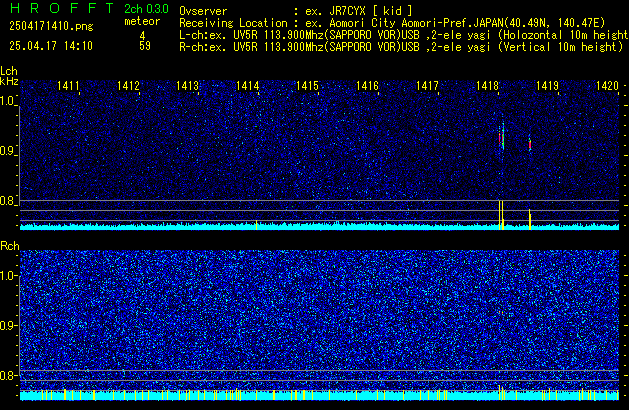The width and height of the screenshot is (629, 410).
Task: Click the meteor echo before 1419 in Lch
Action: coord(530,144)
